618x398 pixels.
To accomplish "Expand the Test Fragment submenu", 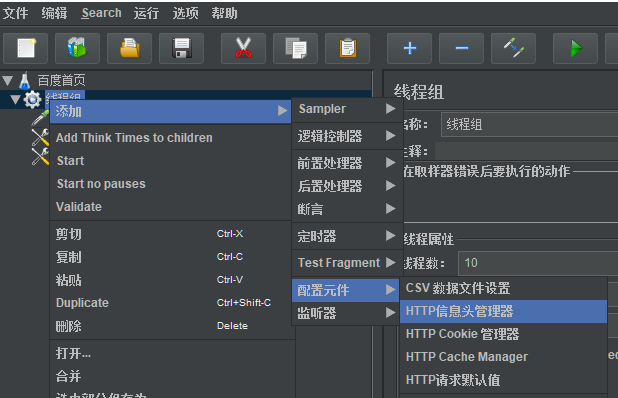I will tap(347, 263).
